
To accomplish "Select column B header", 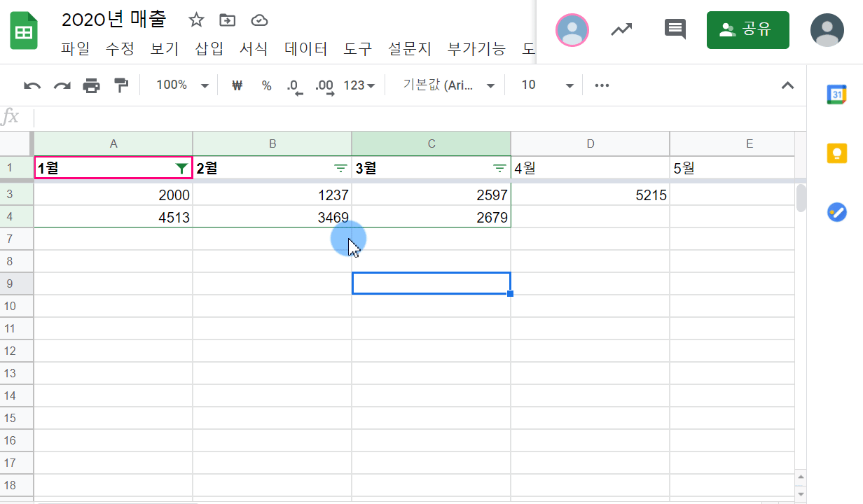I will click(x=272, y=143).
